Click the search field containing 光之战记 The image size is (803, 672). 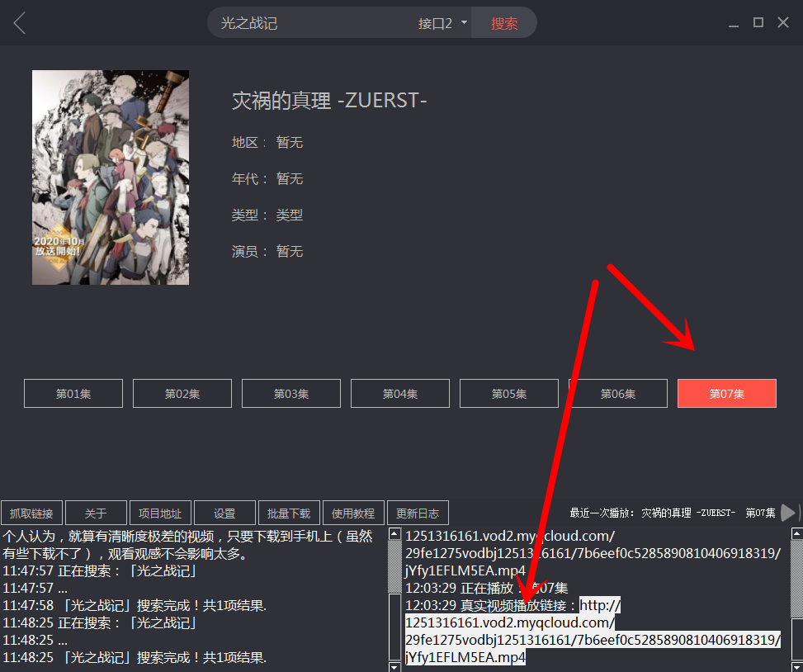pyautogui.click(x=313, y=23)
